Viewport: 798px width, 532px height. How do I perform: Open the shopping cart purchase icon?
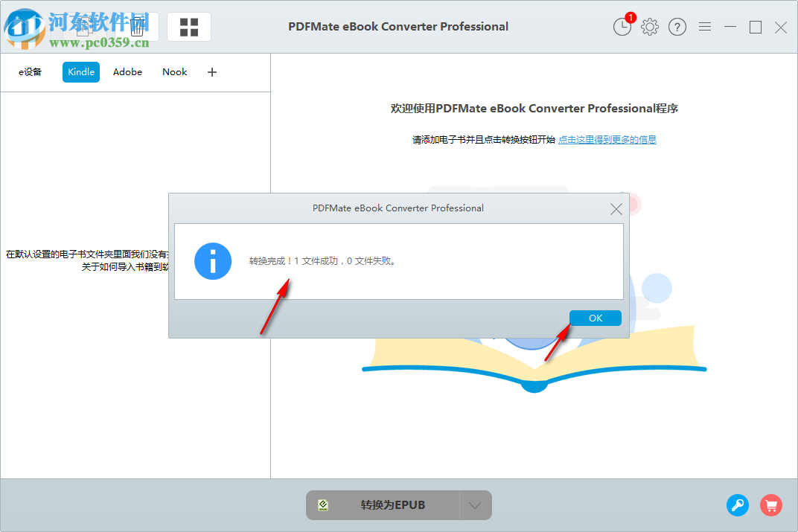771,505
